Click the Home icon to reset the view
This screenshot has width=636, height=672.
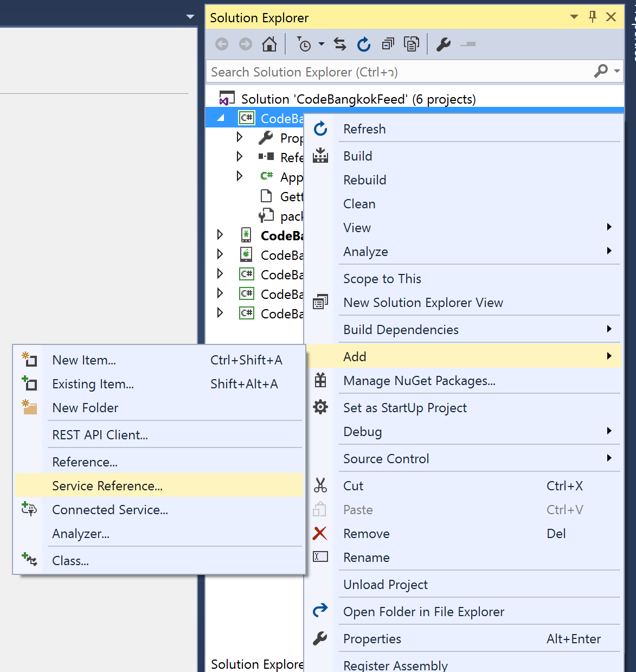[x=269, y=44]
